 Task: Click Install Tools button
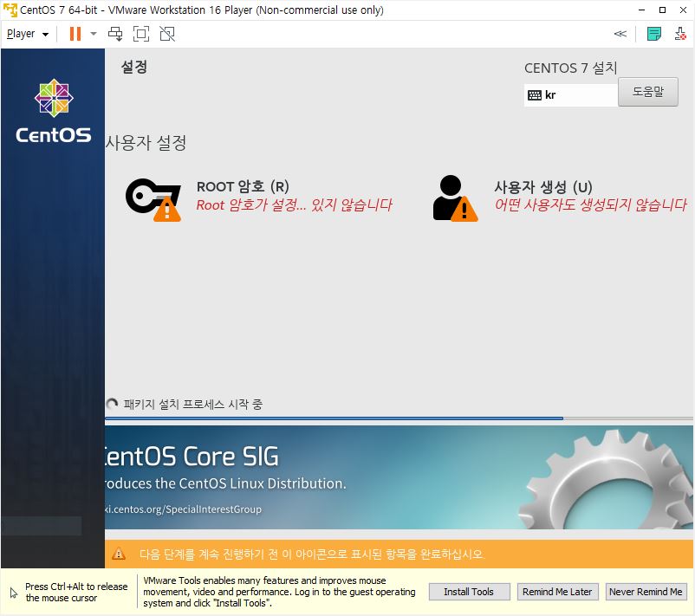[469, 592]
